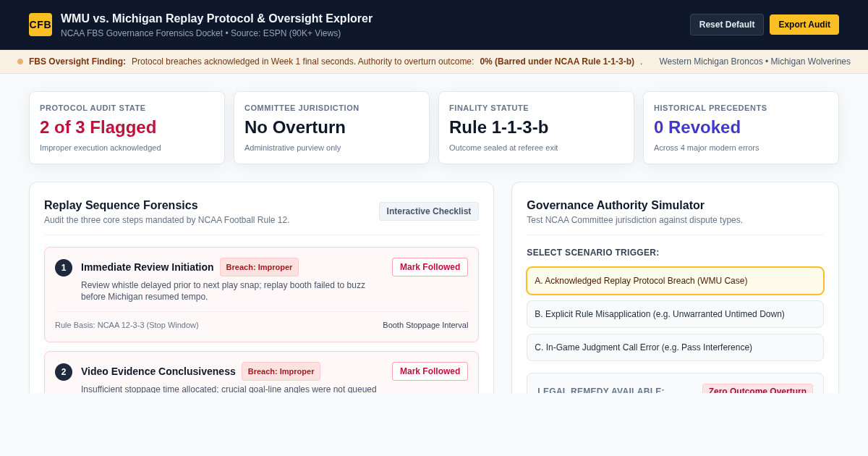The image size is (868, 456).
Task: Click the orange dot beside FBS Oversight Finding
Action: (x=20, y=62)
